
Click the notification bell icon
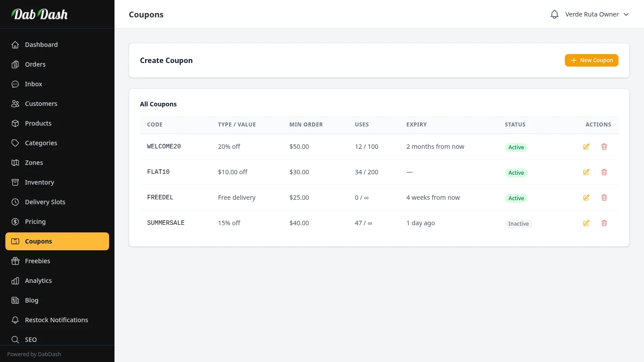coord(554,14)
